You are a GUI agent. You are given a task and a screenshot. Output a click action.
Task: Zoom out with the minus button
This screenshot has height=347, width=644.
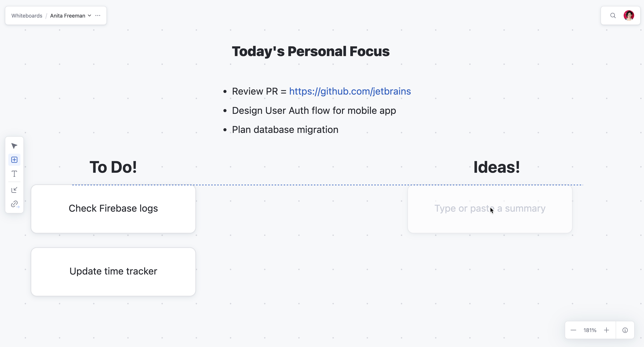click(x=573, y=330)
